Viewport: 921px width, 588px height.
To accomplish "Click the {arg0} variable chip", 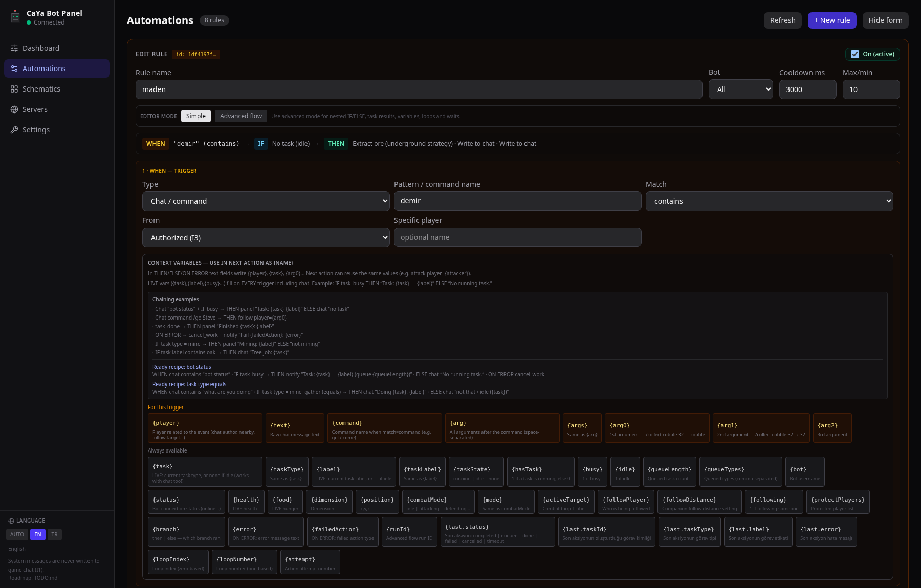I will tap(657, 428).
